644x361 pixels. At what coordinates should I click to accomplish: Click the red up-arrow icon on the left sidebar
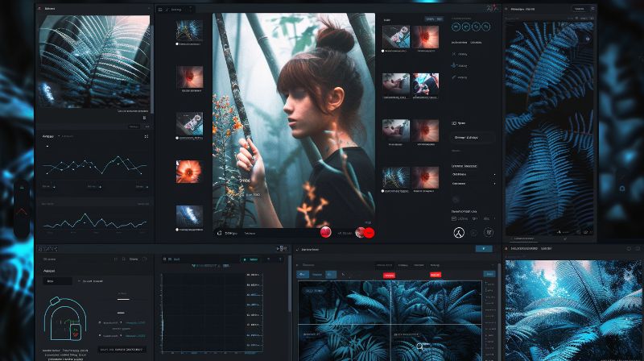23,211
